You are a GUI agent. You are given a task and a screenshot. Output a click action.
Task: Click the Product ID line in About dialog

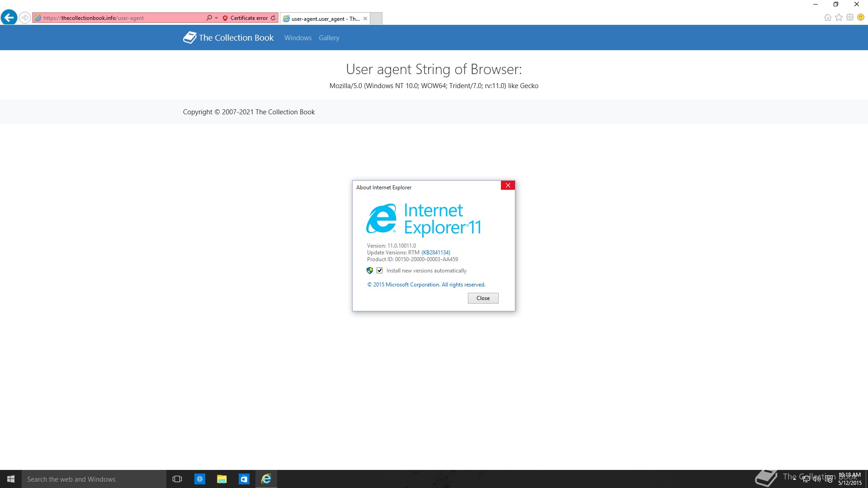click(412, 259)
